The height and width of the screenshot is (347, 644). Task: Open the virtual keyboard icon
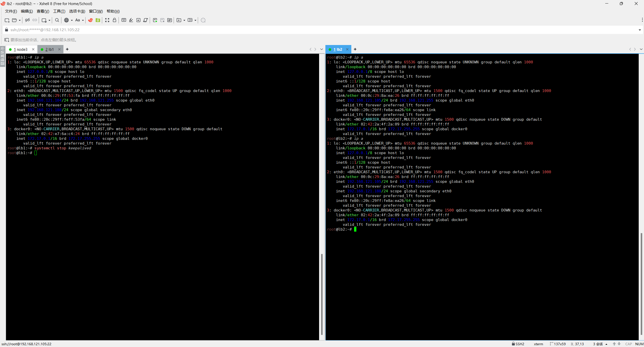point(124,20)
